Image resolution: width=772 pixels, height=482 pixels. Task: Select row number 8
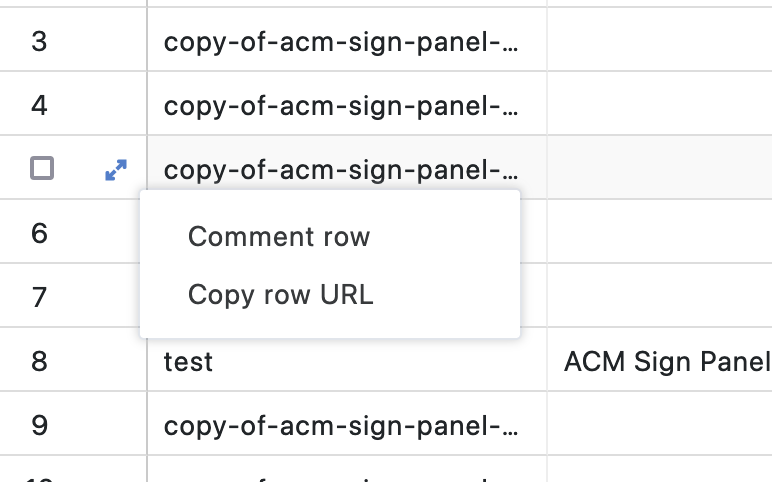(40, 360)
